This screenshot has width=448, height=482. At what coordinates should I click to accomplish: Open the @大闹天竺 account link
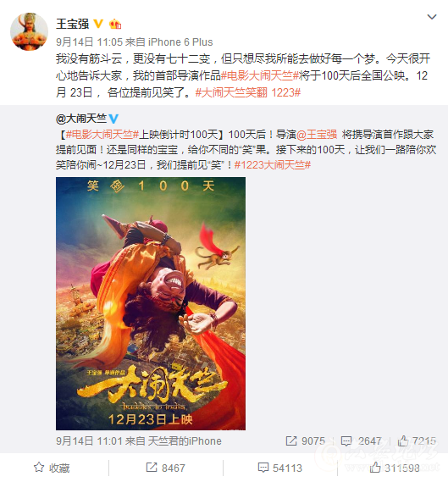[x=81, y=119]
